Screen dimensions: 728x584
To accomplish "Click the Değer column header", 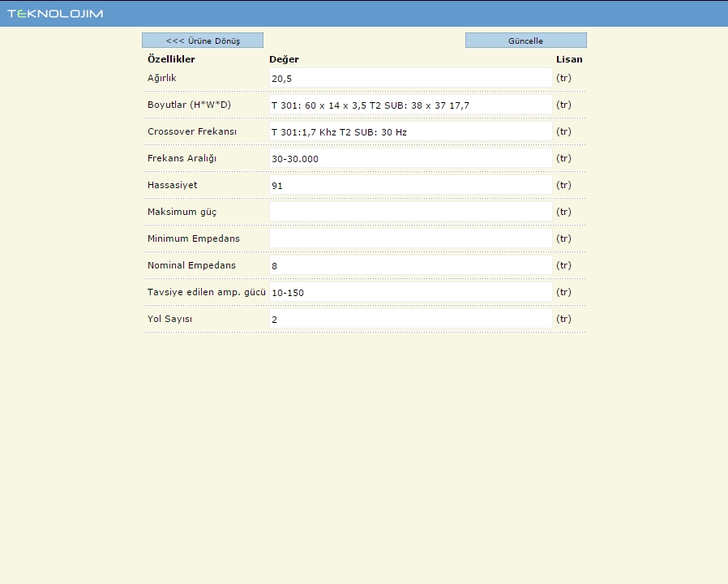I will [284, 59].
